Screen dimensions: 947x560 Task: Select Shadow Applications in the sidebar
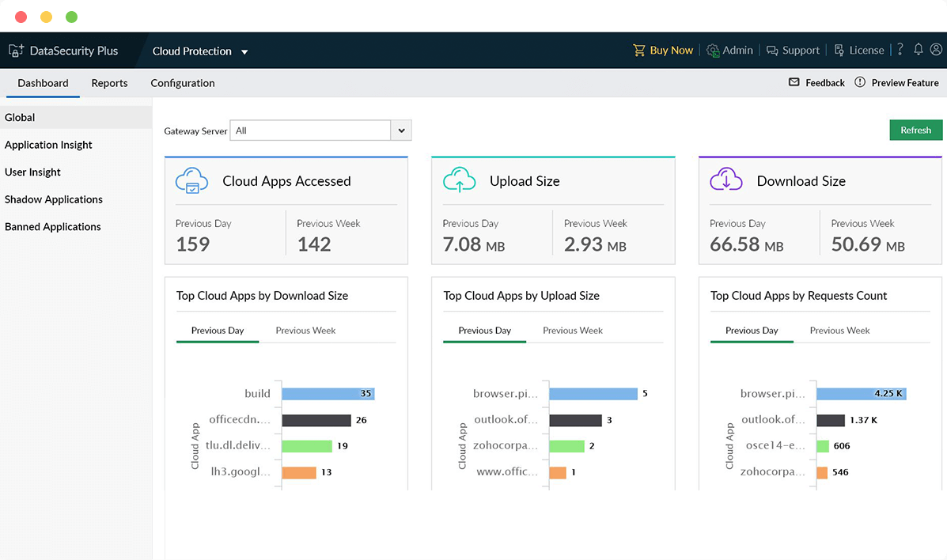click(53, 199)
